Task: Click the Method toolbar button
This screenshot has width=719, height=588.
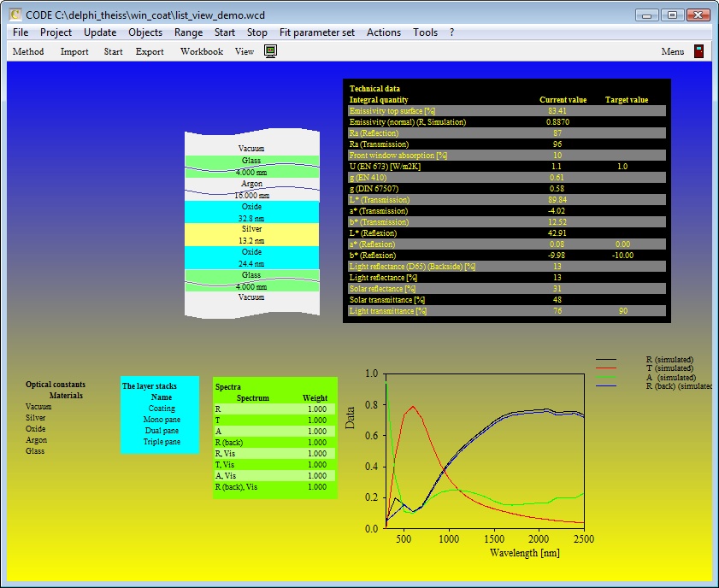Action: pyautogui.click(x=28, y=51)
